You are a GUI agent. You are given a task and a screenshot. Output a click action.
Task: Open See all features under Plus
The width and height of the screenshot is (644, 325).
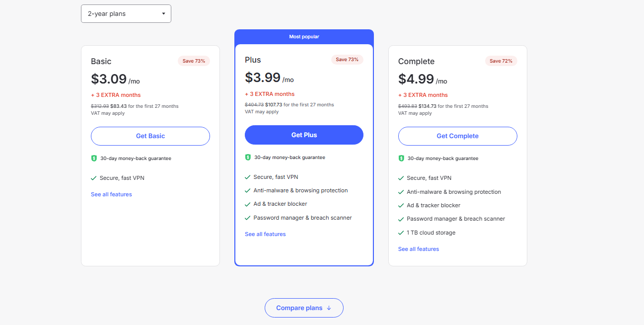click(x=265, y=234)
